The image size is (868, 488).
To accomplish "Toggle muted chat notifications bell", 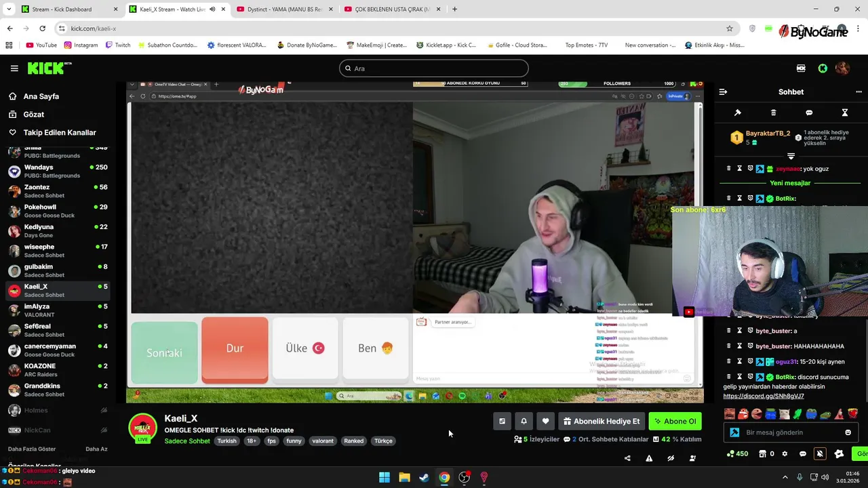I will [820, 454].
